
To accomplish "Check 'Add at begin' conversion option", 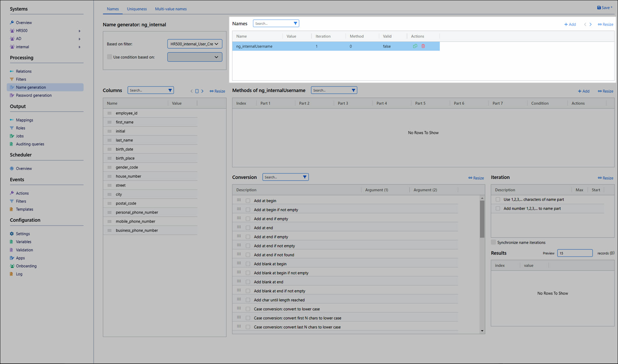I will 248,201.
